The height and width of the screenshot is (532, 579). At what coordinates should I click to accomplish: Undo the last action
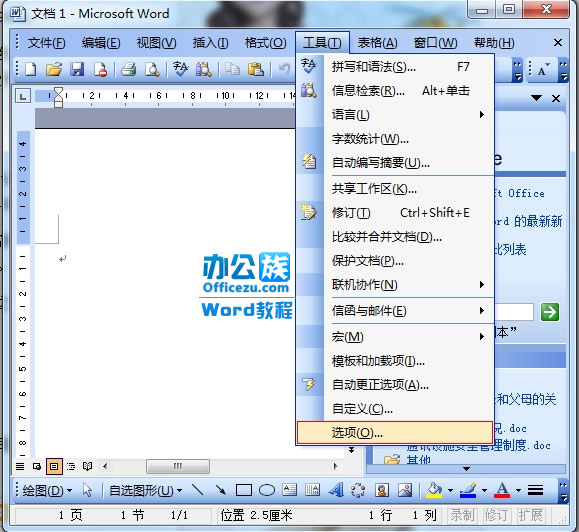click(284, 69)
